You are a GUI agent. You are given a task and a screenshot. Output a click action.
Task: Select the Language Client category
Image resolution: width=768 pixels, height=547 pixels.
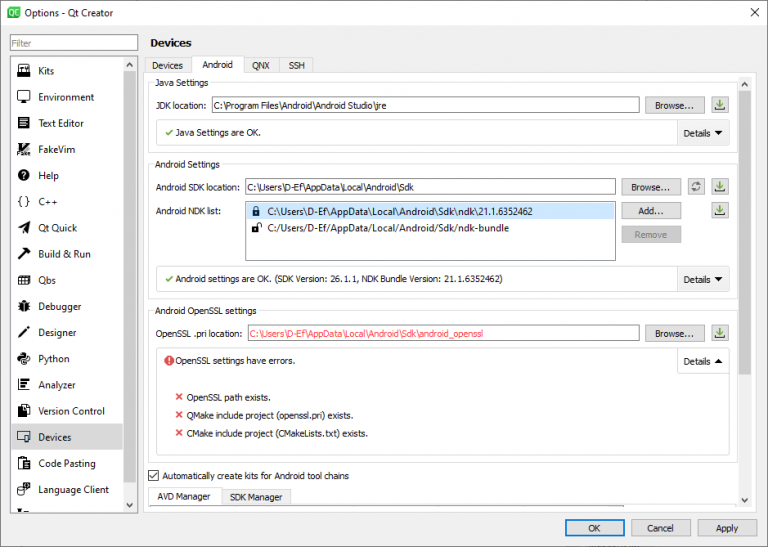67,490
